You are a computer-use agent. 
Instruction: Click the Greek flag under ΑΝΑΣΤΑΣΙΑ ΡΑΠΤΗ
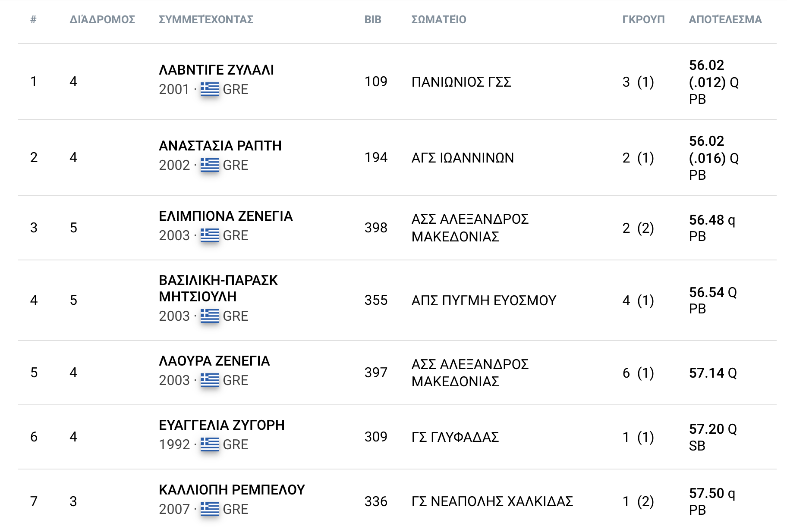210,165
